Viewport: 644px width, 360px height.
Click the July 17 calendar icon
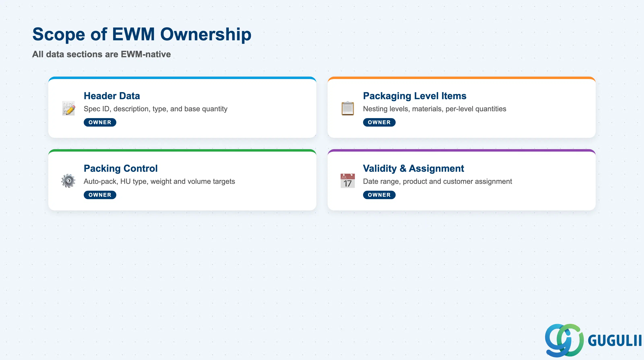[348, 181]
